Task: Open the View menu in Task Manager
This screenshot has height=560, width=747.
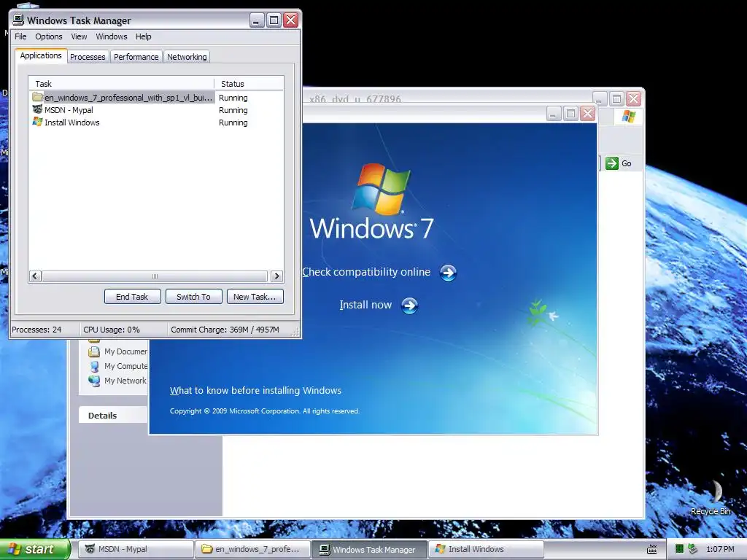Action: (x=79, y=36)
